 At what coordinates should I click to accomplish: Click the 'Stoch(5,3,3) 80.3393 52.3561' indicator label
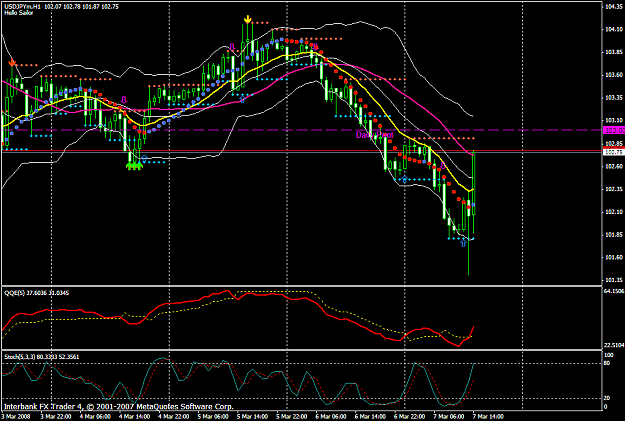tap(42, 357)
